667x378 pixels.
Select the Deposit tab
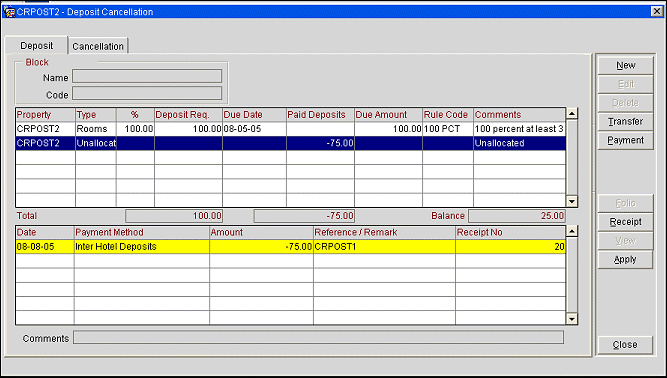(37, 45)
